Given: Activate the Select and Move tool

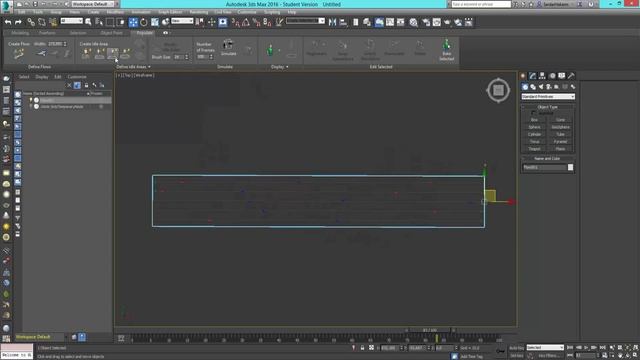Looking at the screenshot, I should point(133,22).
